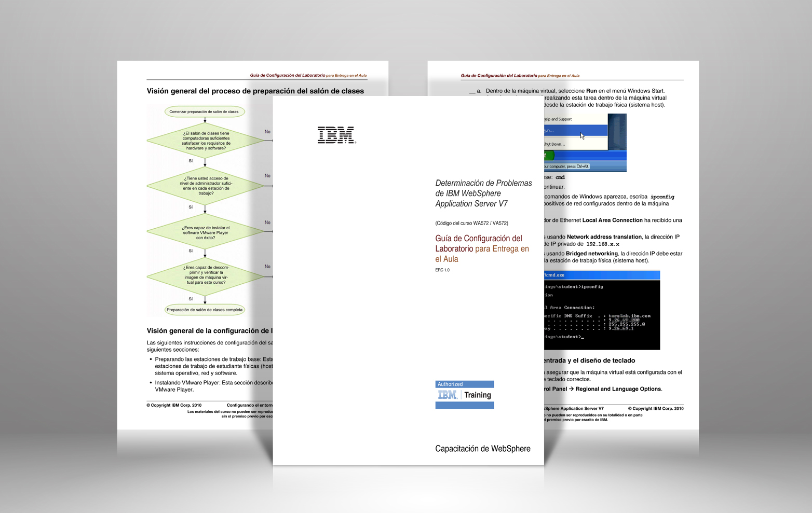Click the 'Preparación de salón de clases completa' node

(205, 310)
